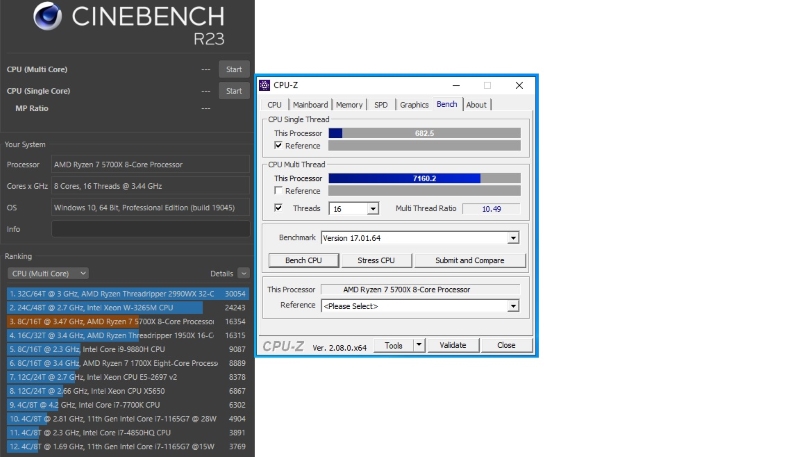Click the Cinebench Processor field AMD Ryzen 7 5700X

point(151,165)
